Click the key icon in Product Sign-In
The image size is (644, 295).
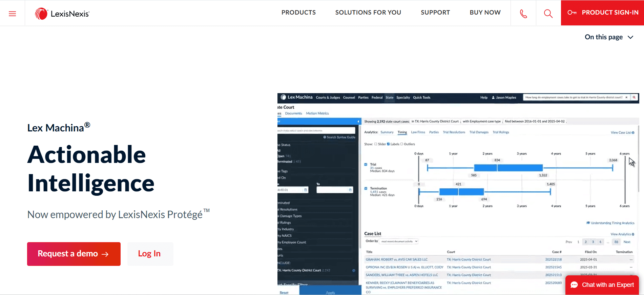572,13
